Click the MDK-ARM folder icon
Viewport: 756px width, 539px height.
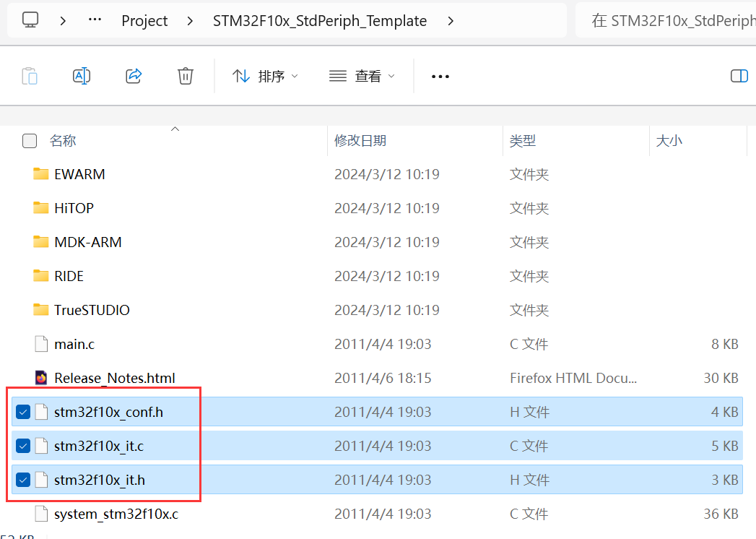click(x=41, y=242)
